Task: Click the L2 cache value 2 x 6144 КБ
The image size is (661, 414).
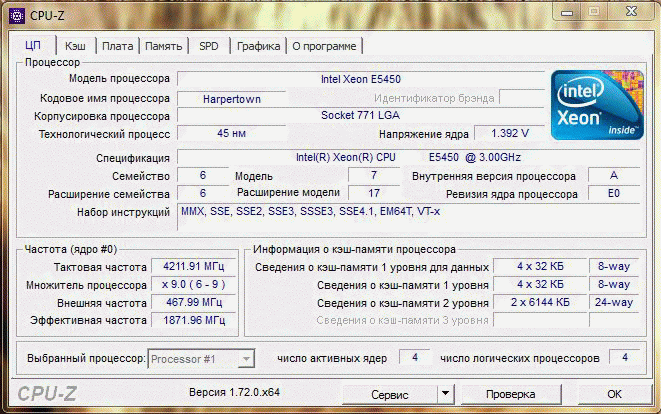Action: click(x=540, y=302)
